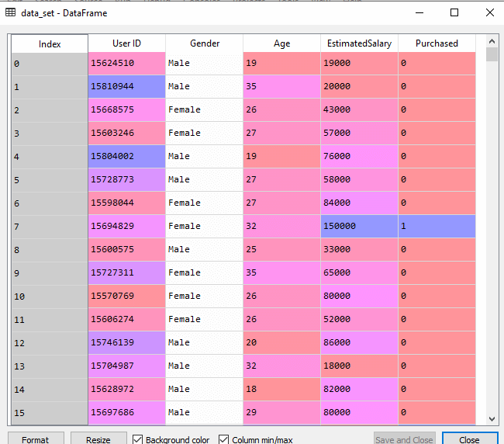Click the Resize button
This screenshot has width=504, height=444.
point(98,439)
